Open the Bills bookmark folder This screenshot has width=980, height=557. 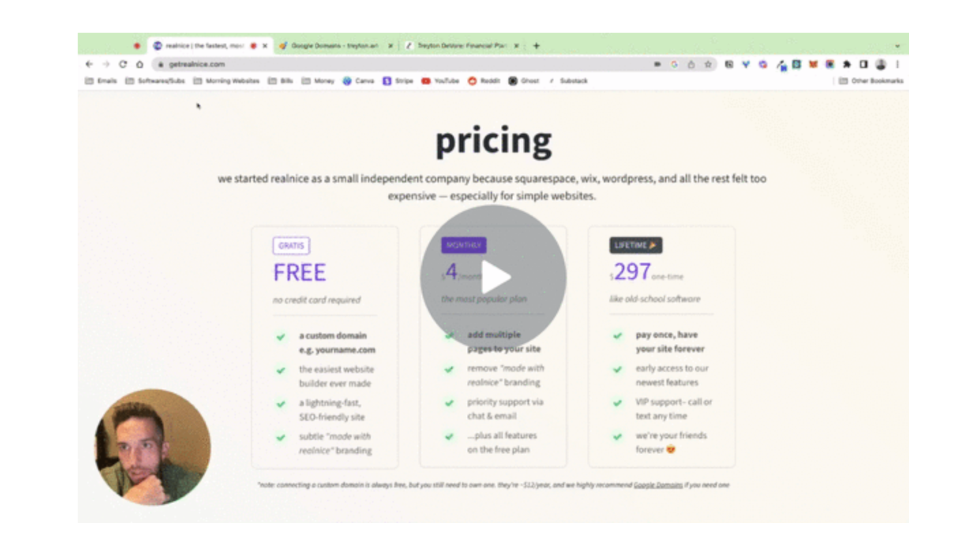pos(280,80)
